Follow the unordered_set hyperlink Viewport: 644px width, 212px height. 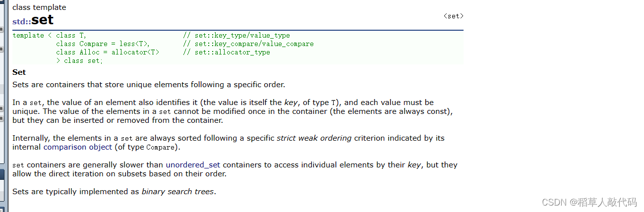(x=193, y=164)
